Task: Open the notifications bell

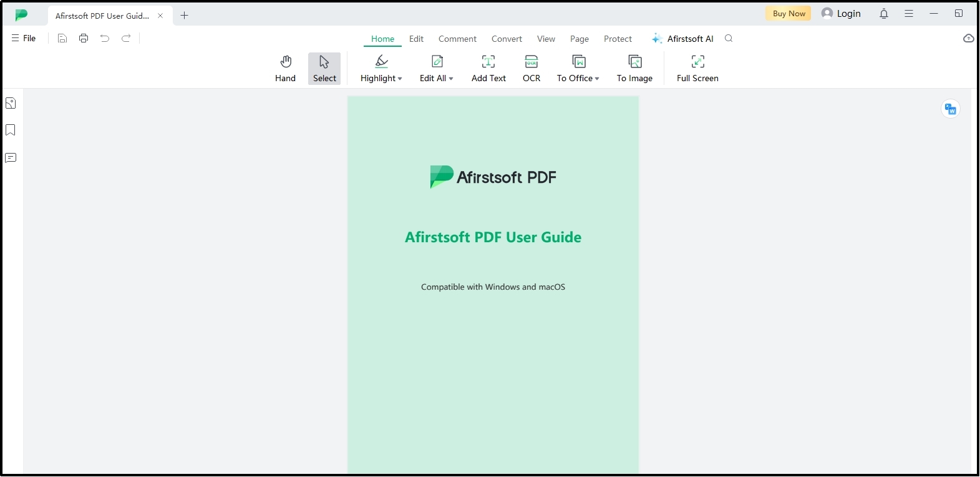Action: pos(884,14)
